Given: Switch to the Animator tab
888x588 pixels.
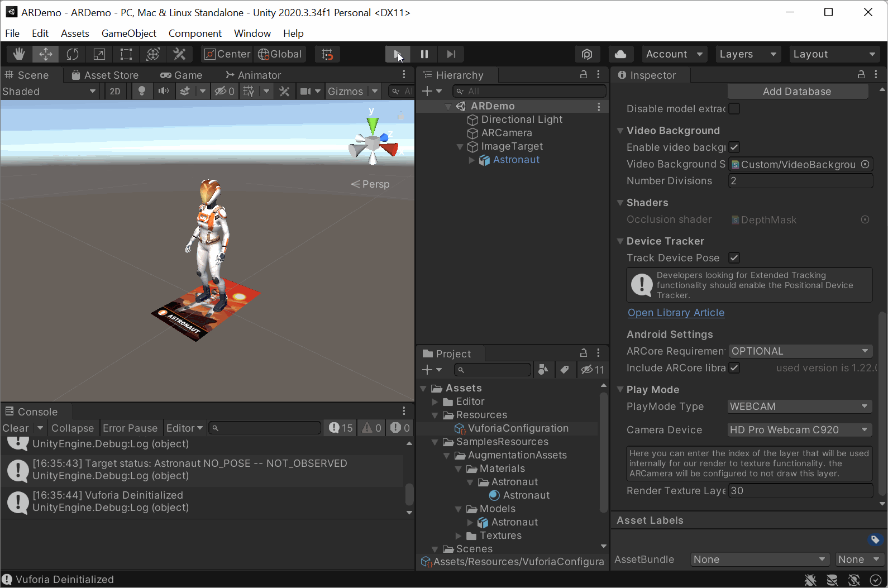Looking at the screenshot, I should click(253, 75).
